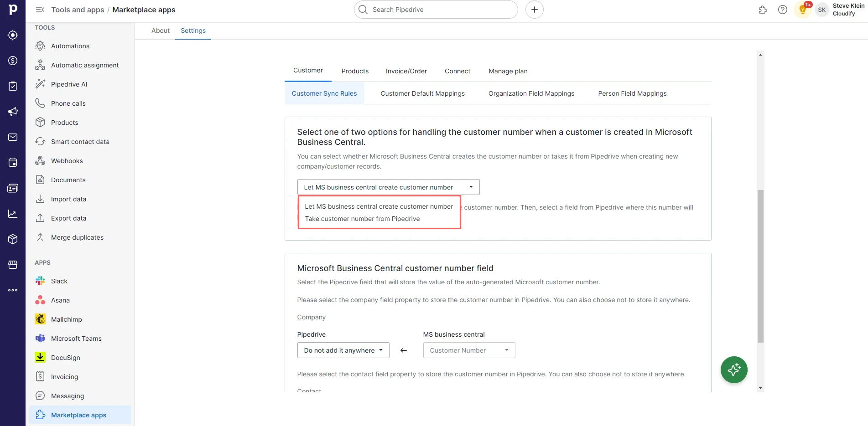
Task: Open Import data
Action: point(80,199)
